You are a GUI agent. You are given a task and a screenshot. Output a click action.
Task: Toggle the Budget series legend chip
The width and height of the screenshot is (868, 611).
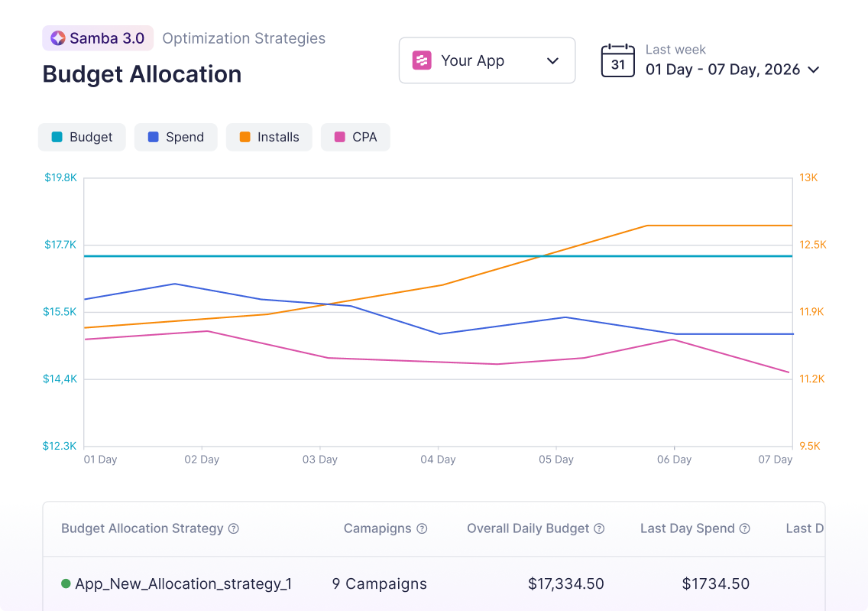pos(82,138)
